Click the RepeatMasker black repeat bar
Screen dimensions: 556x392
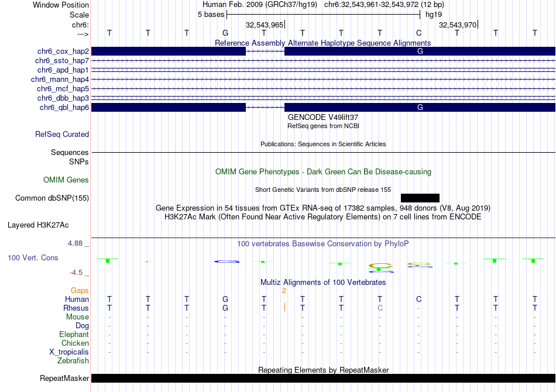tap(323, 378)
